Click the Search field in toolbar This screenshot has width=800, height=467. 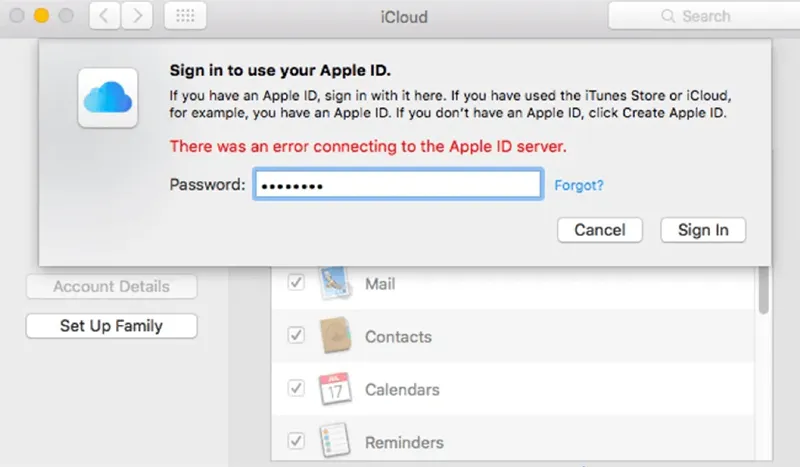coord(704,16)
